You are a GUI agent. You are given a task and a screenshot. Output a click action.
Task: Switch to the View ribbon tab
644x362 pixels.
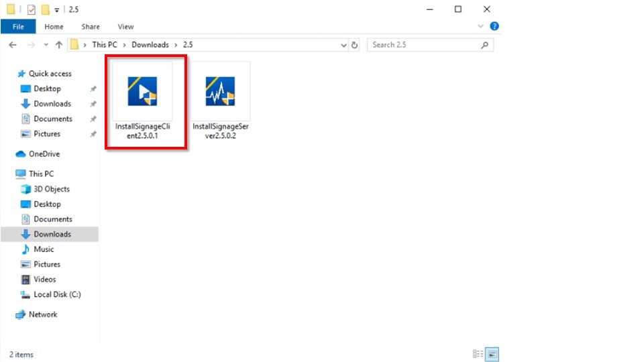coord(125,27)
